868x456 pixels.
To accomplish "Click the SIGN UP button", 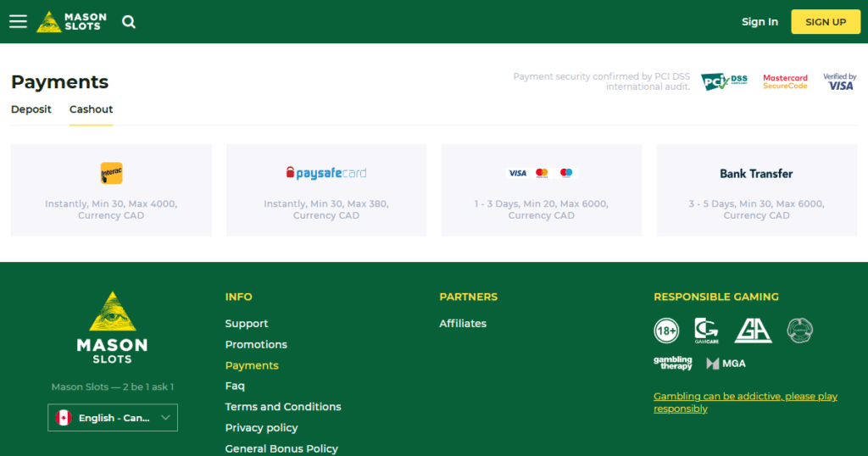I will coord(826,22).
